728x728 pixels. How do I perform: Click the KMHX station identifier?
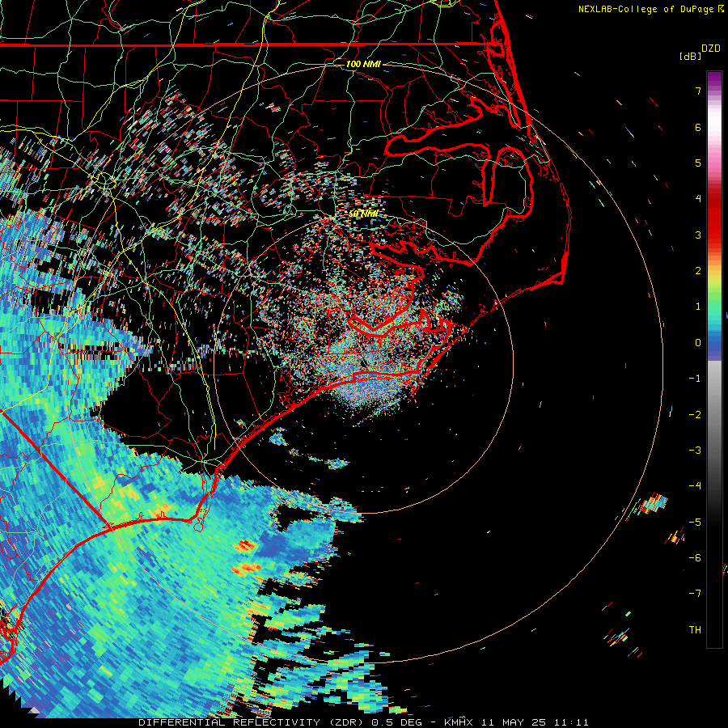tap(459, 722)
